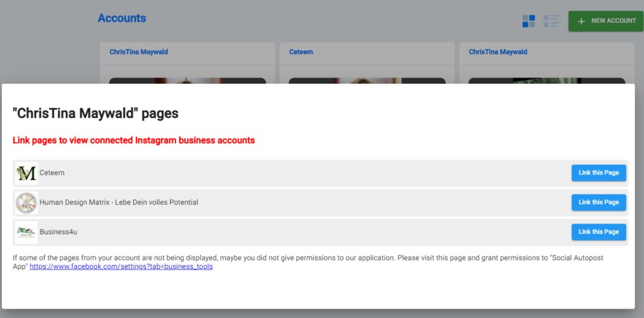Click the green New Account button
Screen dimensions: 644x318
(606, 21)
